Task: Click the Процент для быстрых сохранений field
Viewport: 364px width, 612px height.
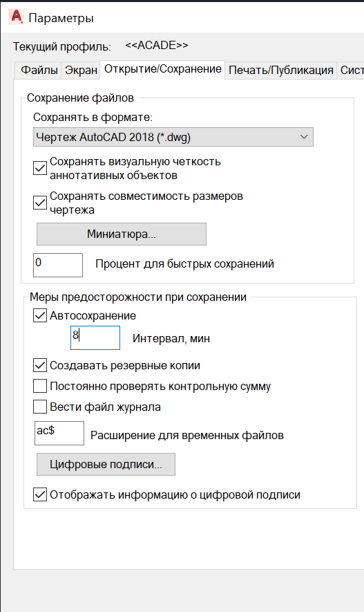Action: (x=58, y=265)
